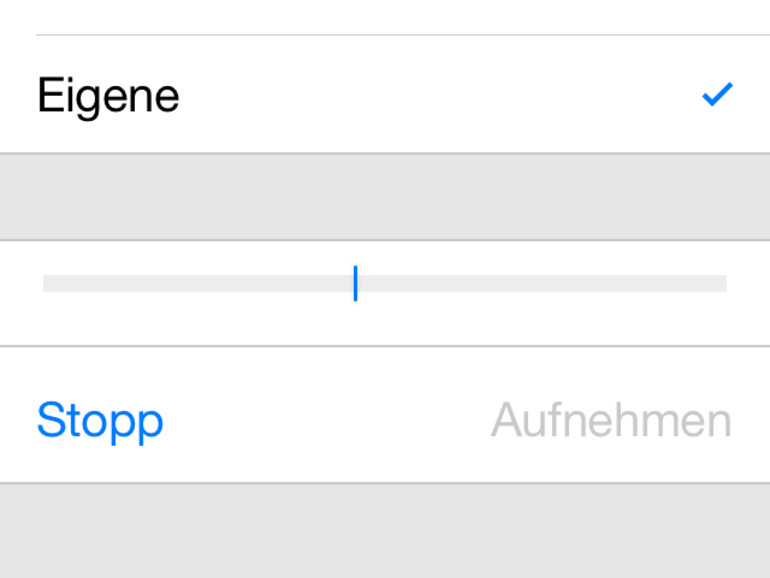Click the progress track midway between left end and marker
The width and height of the screenshot is (770, 578).
coord(199,284)
